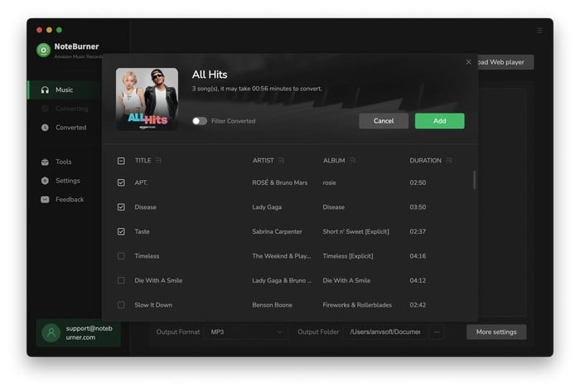Click the song list scrollbar

(474, 180)
